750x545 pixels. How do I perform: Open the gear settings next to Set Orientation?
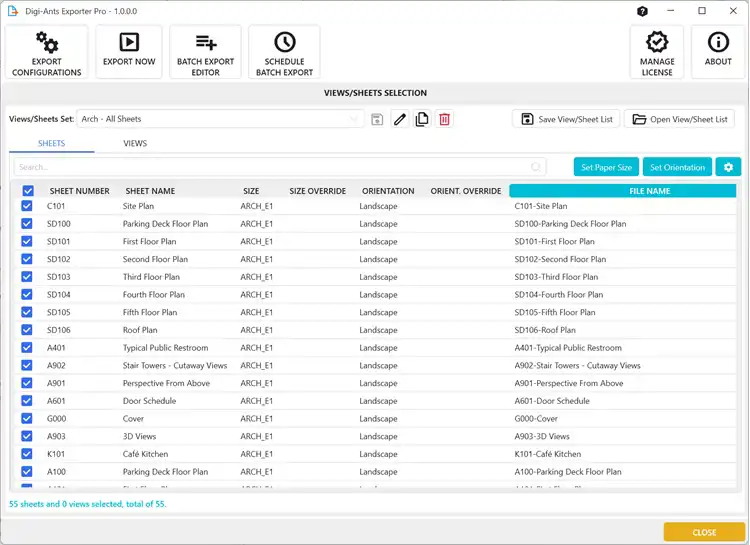[728, 167]
